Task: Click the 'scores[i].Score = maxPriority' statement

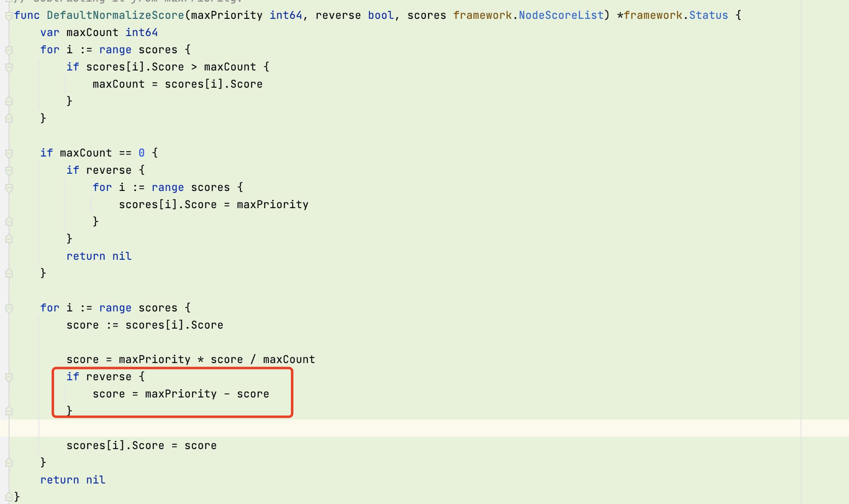Action: (213, 205)
